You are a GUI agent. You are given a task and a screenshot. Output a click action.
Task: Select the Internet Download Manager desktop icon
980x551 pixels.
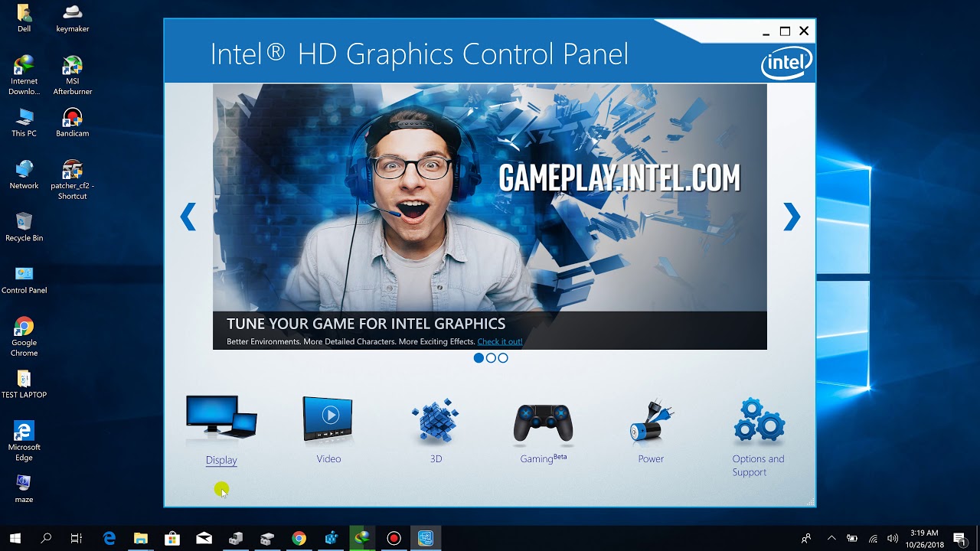coord(24,75)
